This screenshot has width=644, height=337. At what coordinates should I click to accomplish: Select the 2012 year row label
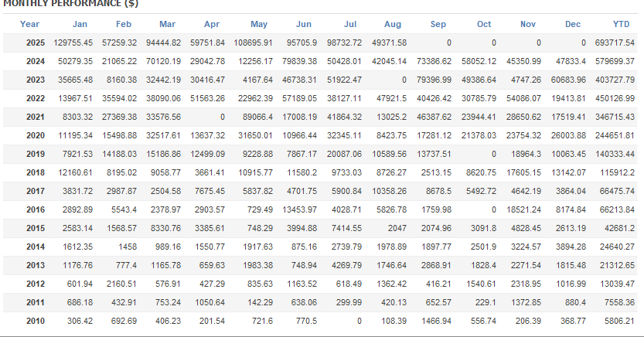pos(36,284)
